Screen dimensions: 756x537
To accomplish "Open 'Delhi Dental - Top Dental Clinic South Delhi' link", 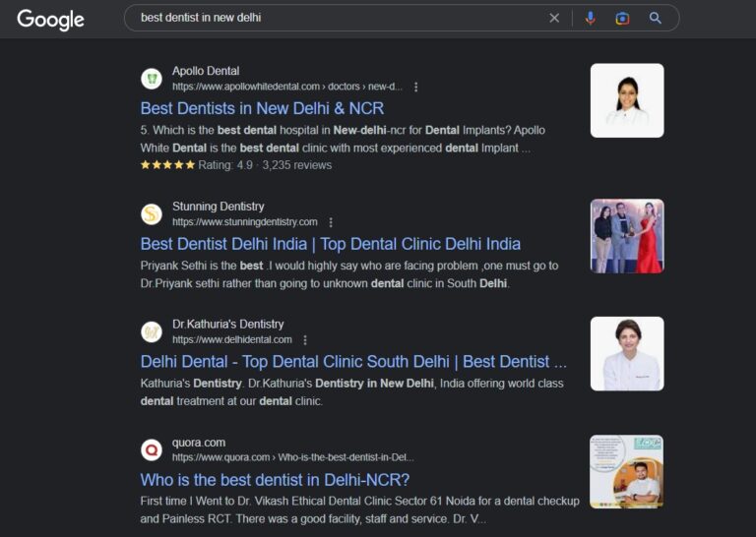I will (353, 362).
